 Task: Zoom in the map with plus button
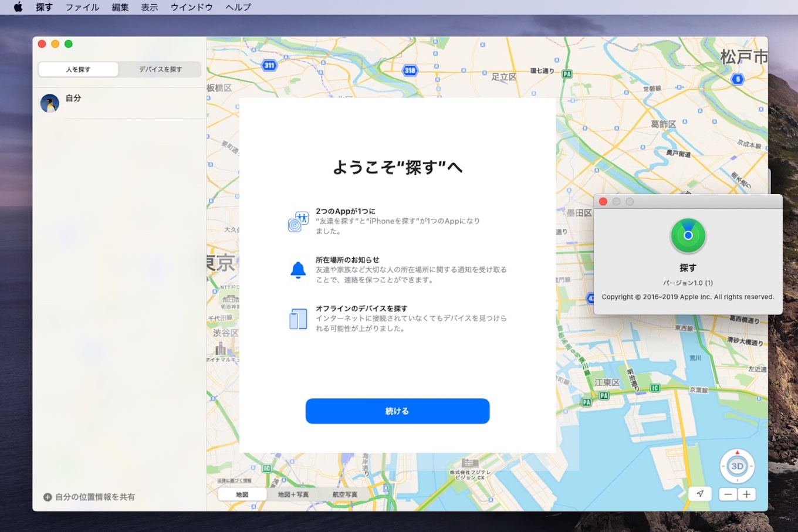[746, 494]
